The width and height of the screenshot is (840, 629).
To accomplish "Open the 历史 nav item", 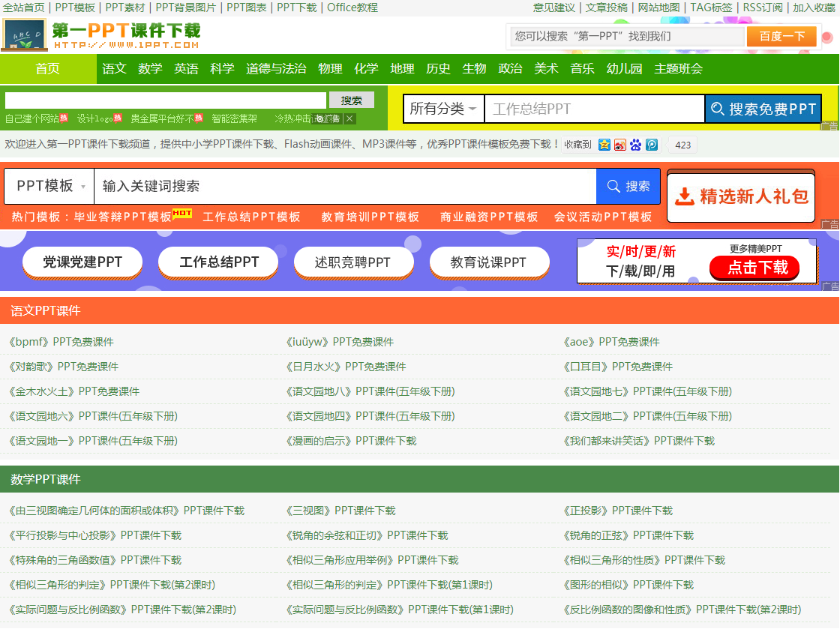I will 438,68.
